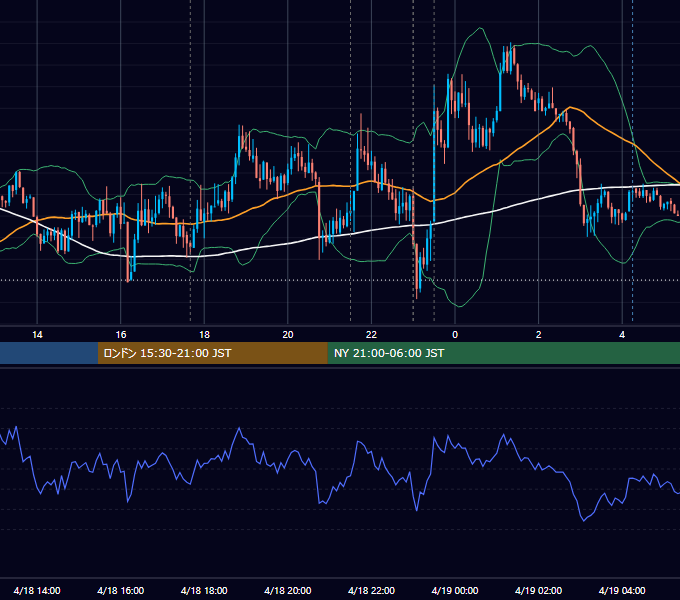Image resolution: width=680 pixels, height=600 pixels.
Task: Click the 4/19 04:00 date label
Action: point(622,590)
